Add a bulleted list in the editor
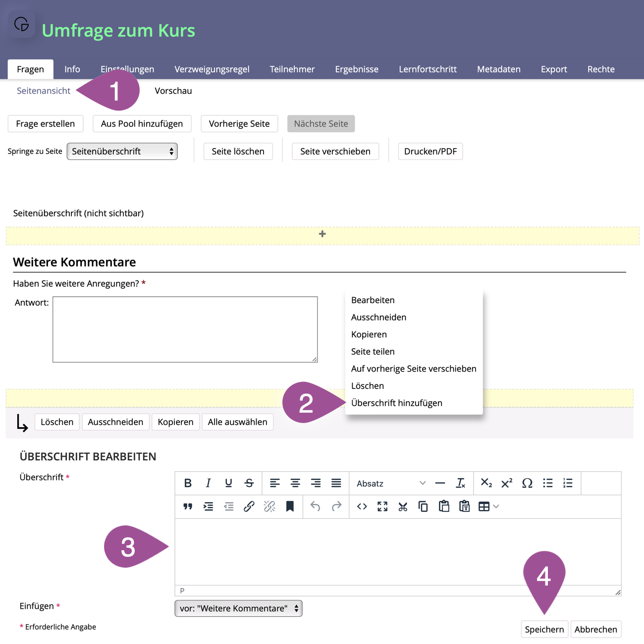 click(x=547, y=483)
